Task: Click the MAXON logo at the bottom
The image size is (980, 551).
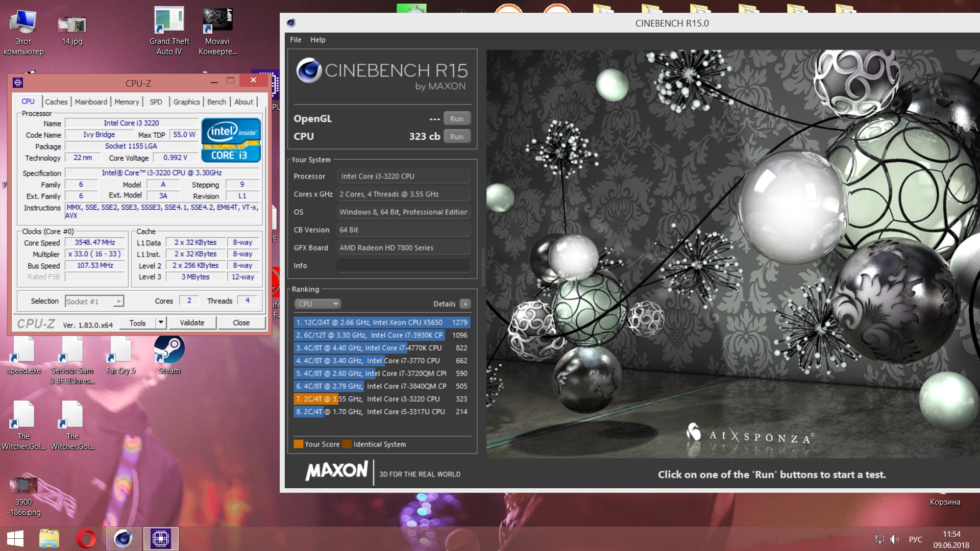Action: (x=336, y=470)
